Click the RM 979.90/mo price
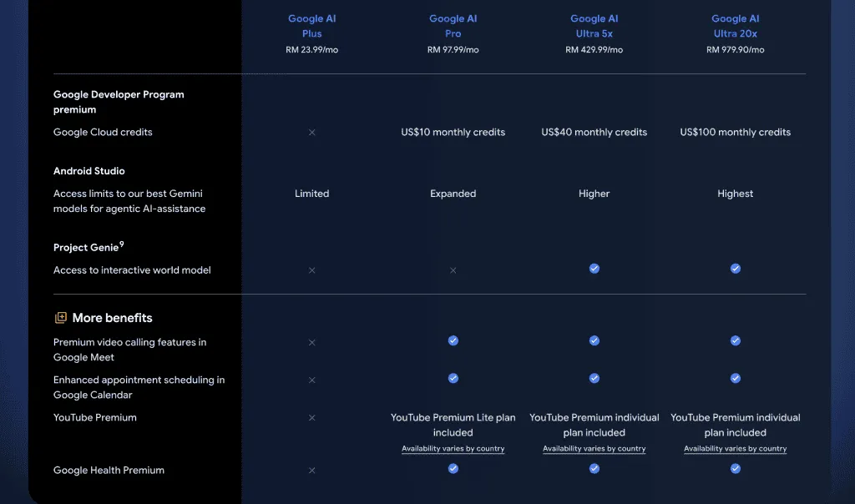The width and height of the screenshot is (855, 504). 736,49
